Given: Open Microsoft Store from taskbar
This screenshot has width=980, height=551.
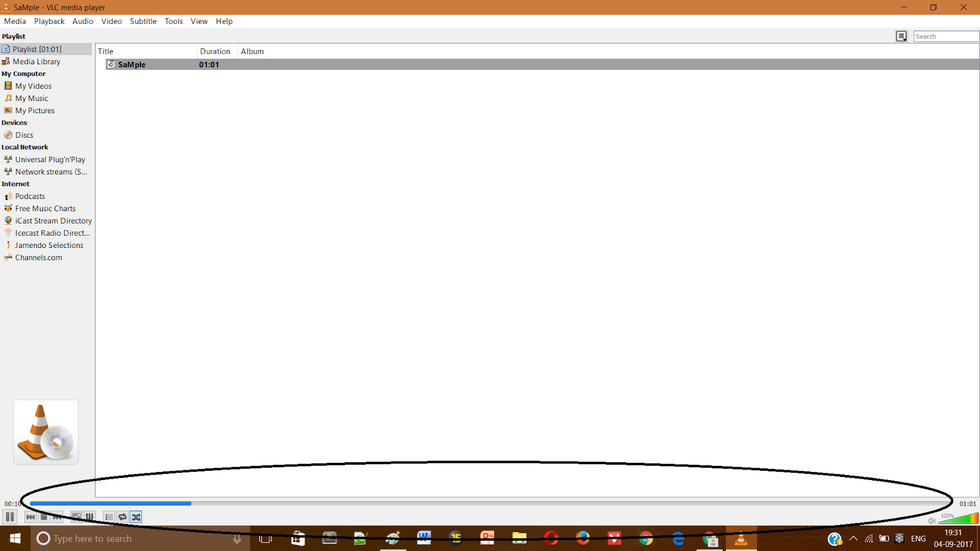Looking at the screenshot, I should (x=298, y=539).
